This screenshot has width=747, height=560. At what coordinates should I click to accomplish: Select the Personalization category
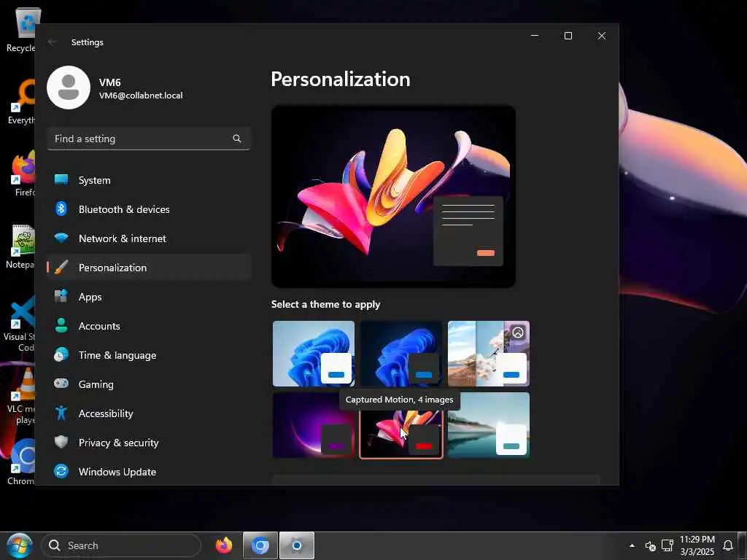149,267
